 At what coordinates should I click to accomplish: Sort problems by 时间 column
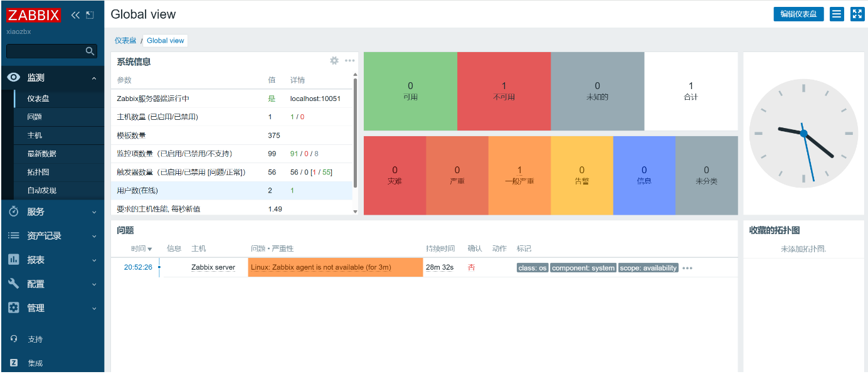click(141, 249)
